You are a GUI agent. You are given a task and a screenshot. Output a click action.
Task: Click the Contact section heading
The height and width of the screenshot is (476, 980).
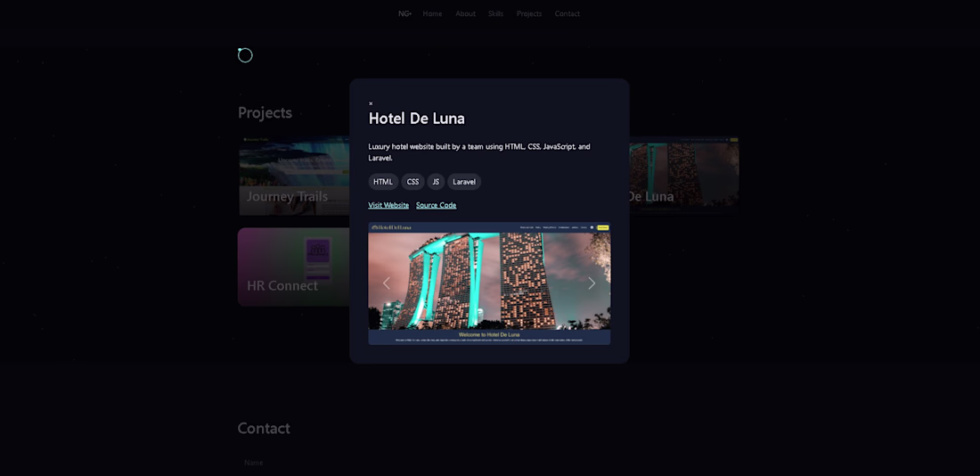(264, 429)
